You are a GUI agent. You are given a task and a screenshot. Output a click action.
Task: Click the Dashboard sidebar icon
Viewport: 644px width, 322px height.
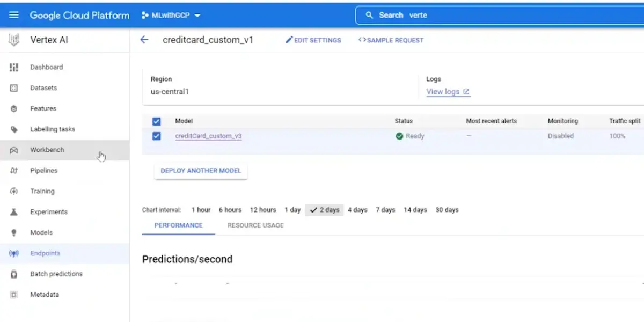(14, 67)
